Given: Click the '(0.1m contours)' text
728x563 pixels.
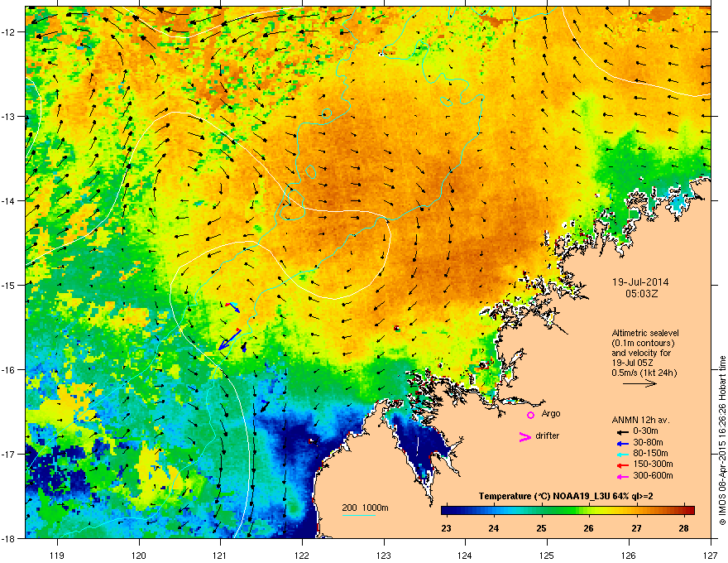Looking at the screenshot, I should (x=643, y=343).
